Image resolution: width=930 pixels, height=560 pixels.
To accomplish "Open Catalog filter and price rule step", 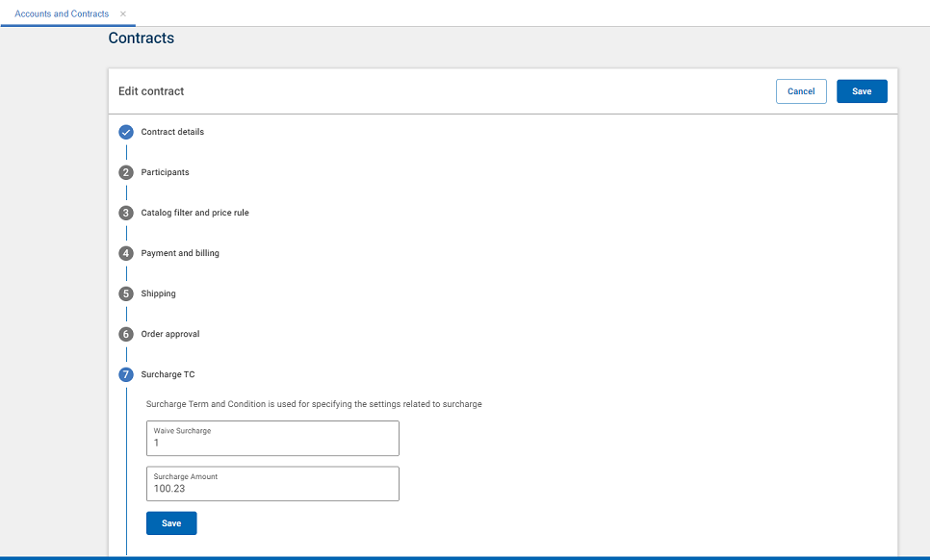I will (194, 213).
